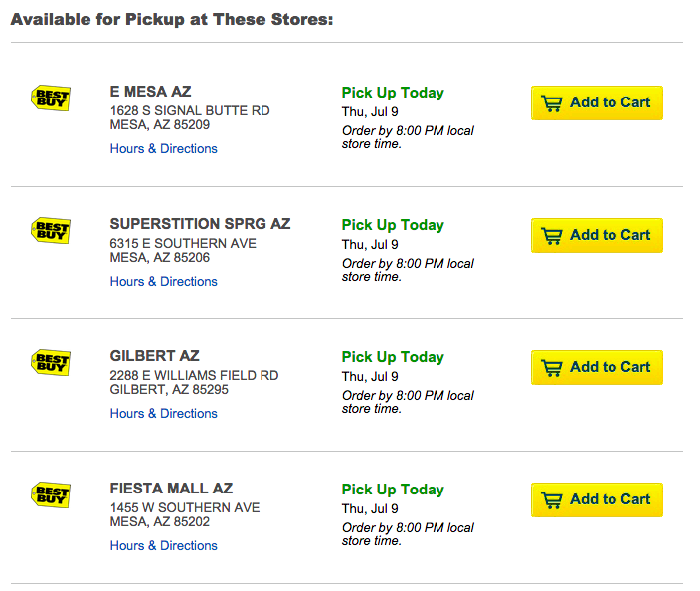Click Pick Up Today text for FIESTA MALL
The width and height of the screenshot is (700, 591).
(x=393, y=490)
